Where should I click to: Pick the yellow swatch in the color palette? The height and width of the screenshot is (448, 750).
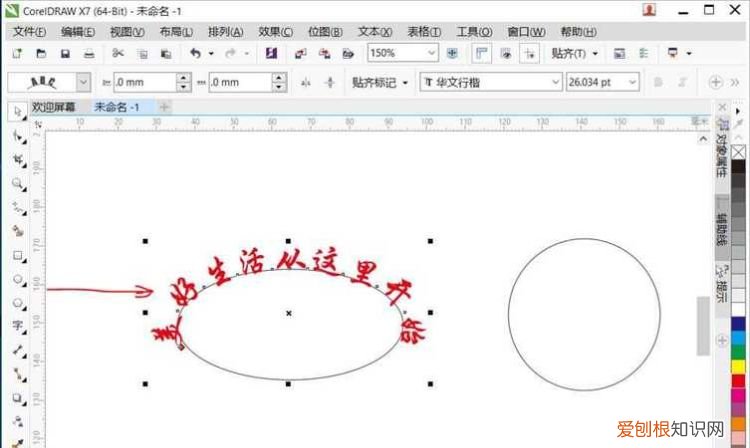pos(738,367)
